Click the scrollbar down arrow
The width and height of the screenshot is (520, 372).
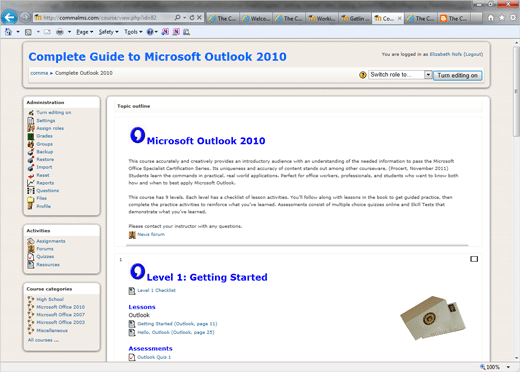[x=516, y=358]
